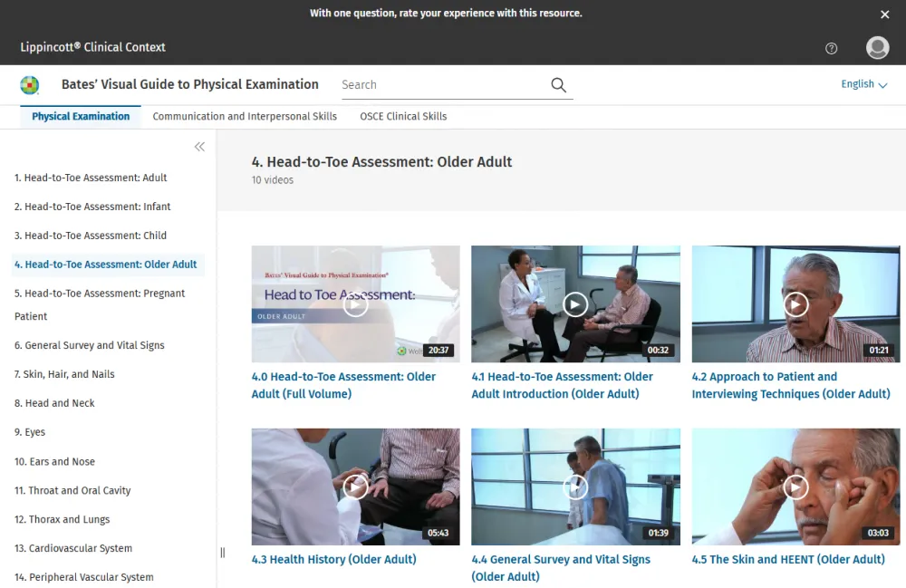906x588 pixels.
Task: Open the user profile avatar
Action: [x=877, y=48]
